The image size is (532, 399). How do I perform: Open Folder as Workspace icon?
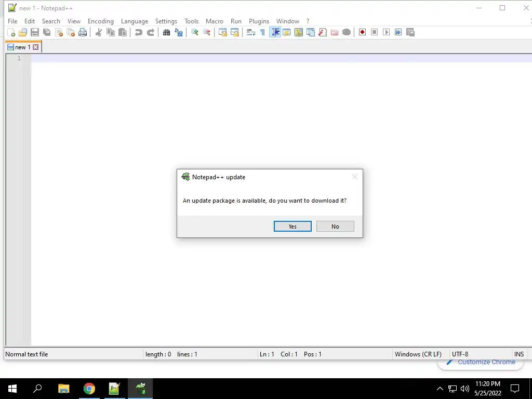(x=335, y=33)
